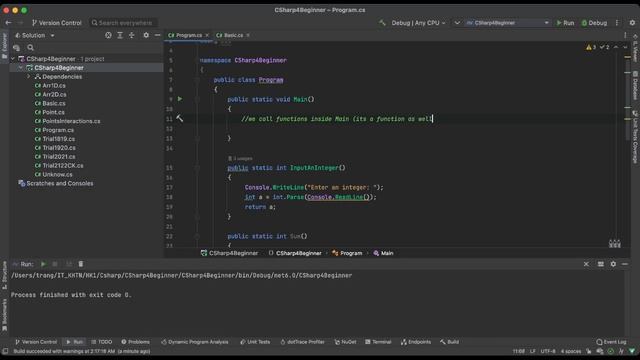Click green run gutter arrow beside Main()

coord(180,99)
